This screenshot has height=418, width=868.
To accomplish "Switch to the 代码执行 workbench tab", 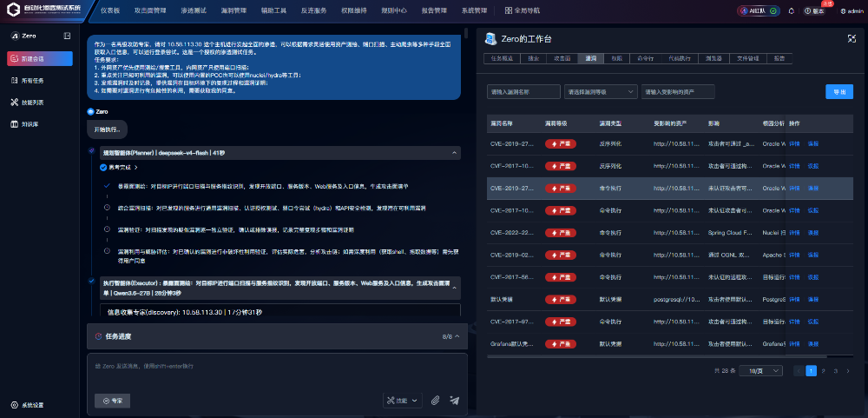I will pos(680,58).
